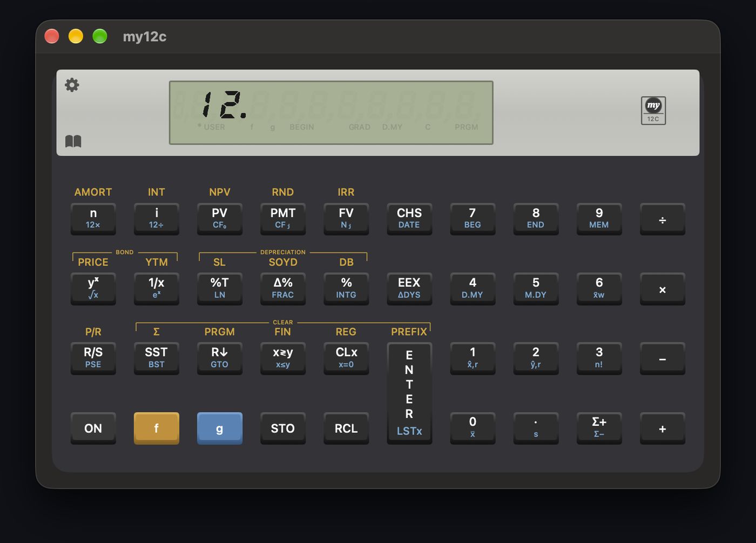Click the PMT key
This screenshot has width=756, height=543.
[283, 219]
